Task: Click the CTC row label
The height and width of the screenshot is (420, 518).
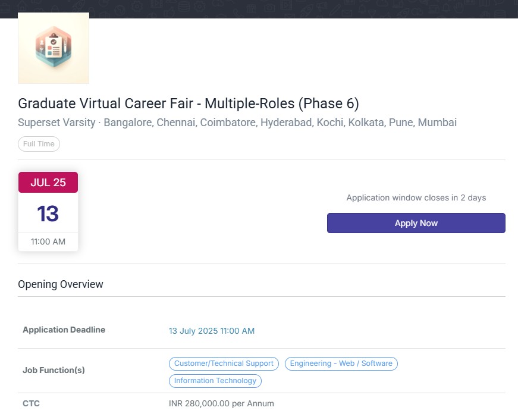Action: (x=31, y=403)
